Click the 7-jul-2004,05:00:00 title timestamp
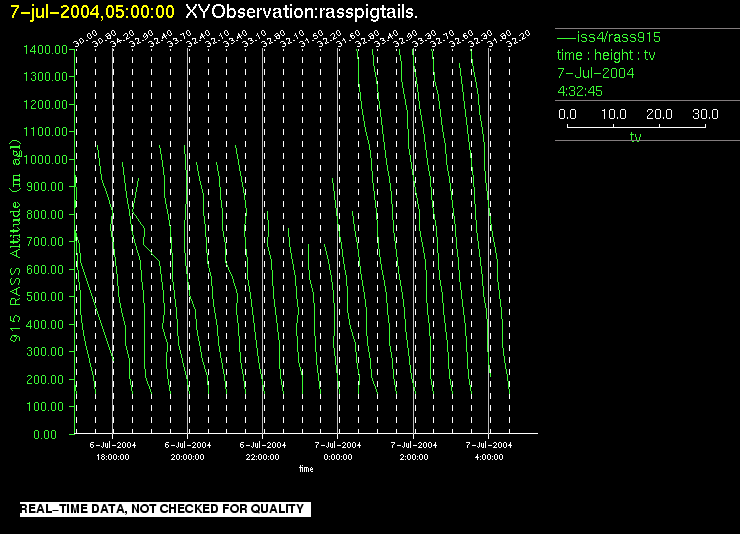740x534 pixels. pos(92,11)
